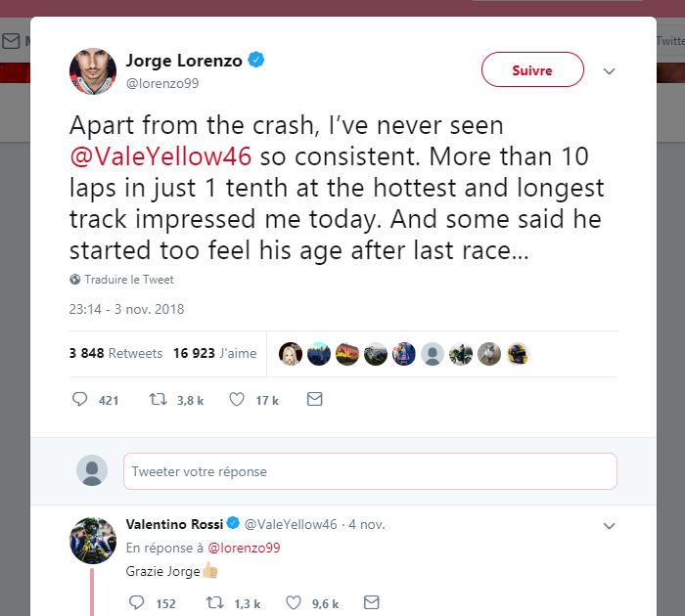Share Rossi's reply via envelope icon
Image resolution: width=685 pixels, height=616 pixels.
[x=371, y=602]
